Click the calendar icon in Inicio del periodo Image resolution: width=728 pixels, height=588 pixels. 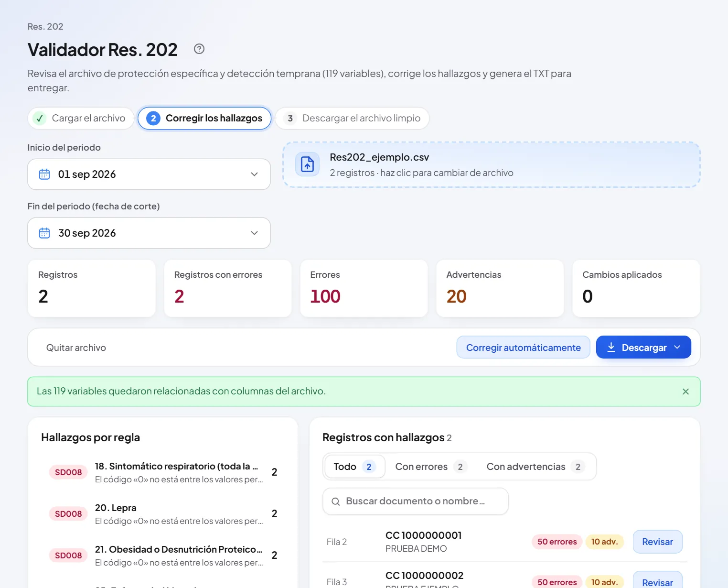click(44, 174)
